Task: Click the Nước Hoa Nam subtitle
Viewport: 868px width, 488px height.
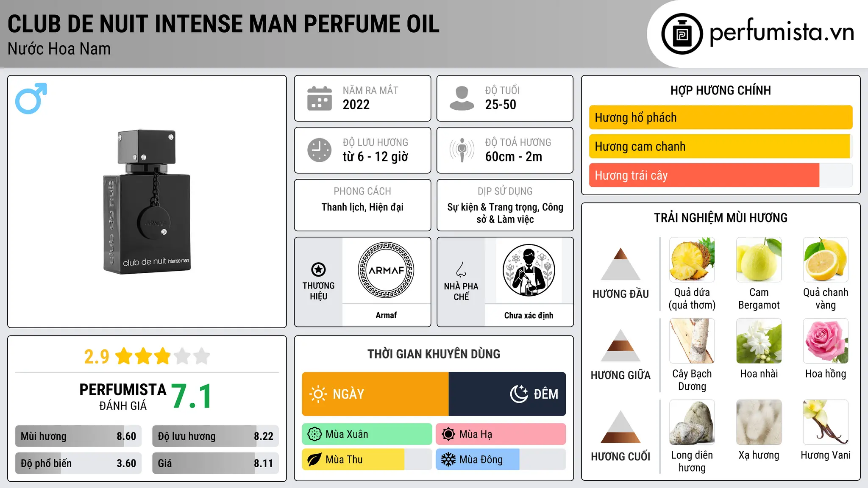Action: tap(59, 49)
